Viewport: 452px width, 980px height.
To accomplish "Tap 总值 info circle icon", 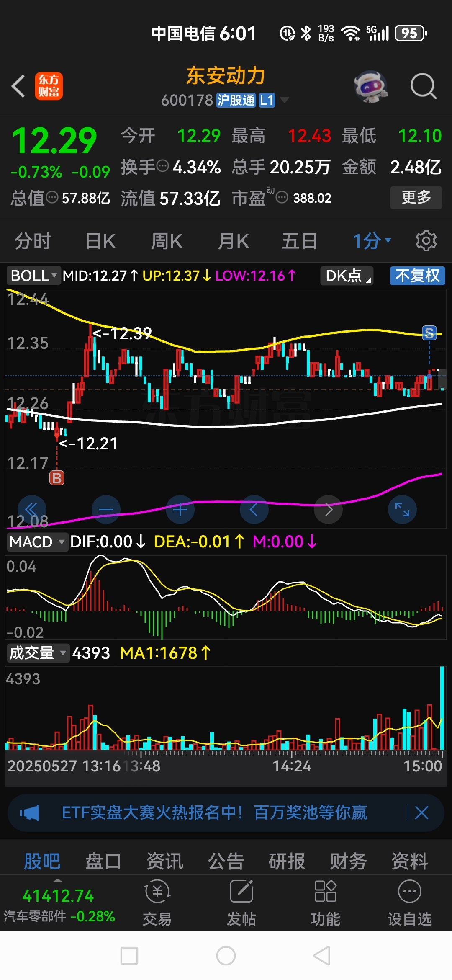I will coord(52,197).
